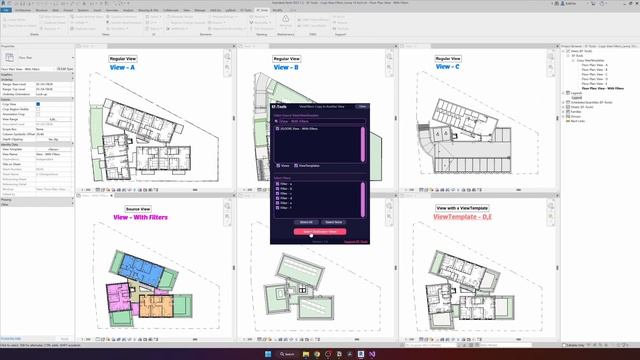Click the Properties help link

click(11, 339)
